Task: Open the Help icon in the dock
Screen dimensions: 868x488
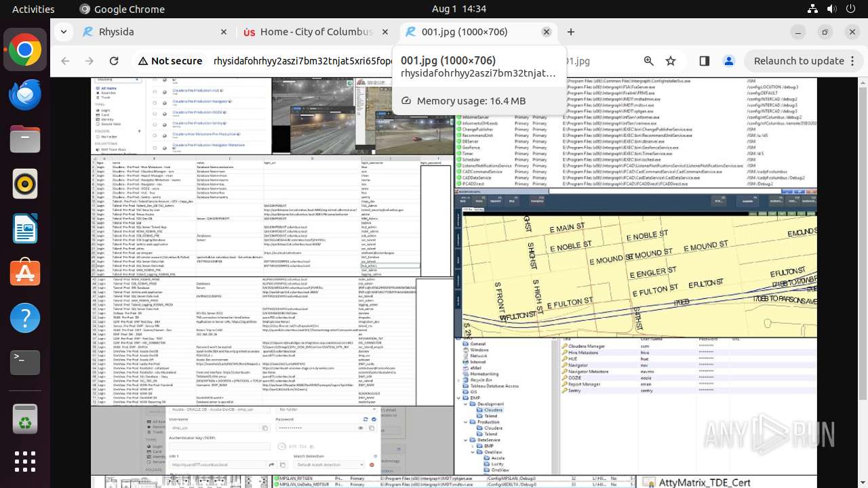Action: tap(25, 318)
